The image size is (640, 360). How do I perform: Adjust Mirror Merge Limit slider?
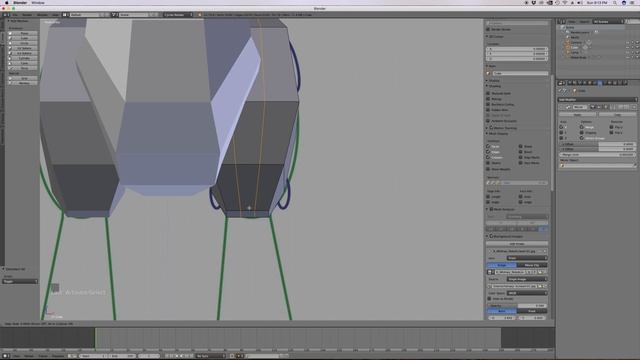point(597,155)
